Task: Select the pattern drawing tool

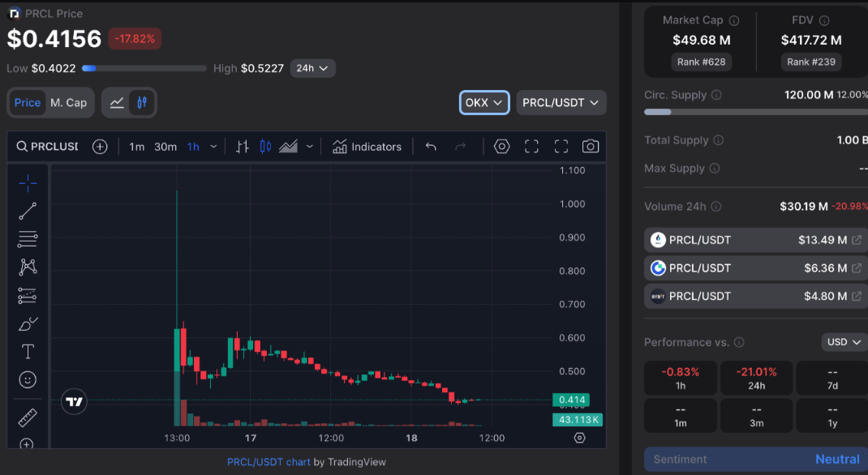Action: point(28,267)
